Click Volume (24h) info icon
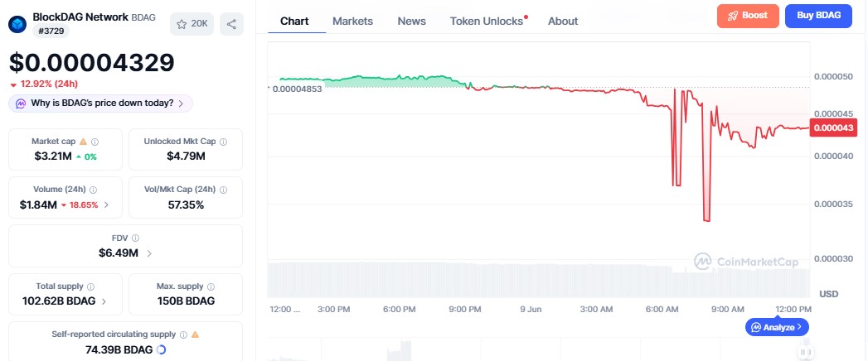Image resolution: width=868 pixels, height=361 pixels. pos(94,190)
